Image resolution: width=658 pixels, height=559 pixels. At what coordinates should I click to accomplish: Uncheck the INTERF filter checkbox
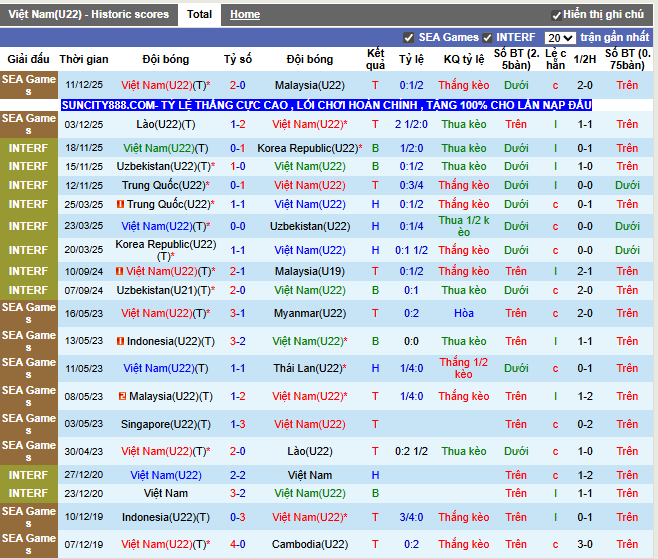coord(487,38)
